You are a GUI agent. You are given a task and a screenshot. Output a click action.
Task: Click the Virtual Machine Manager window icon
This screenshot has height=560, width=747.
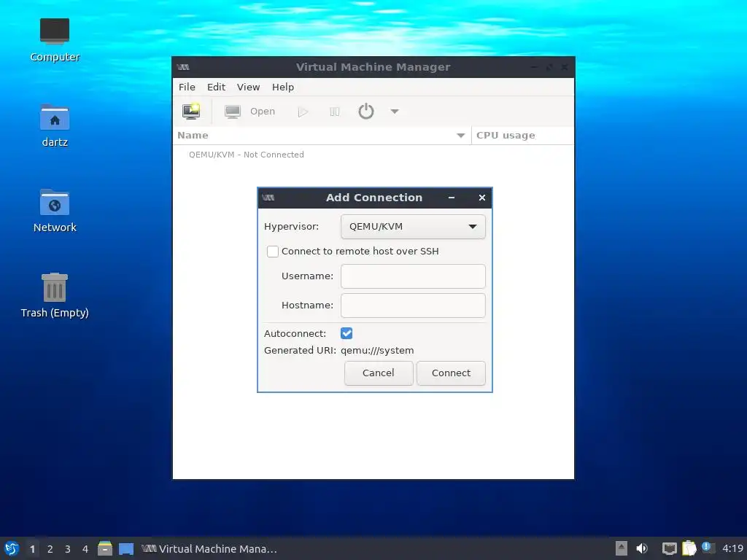click(183, 67)
